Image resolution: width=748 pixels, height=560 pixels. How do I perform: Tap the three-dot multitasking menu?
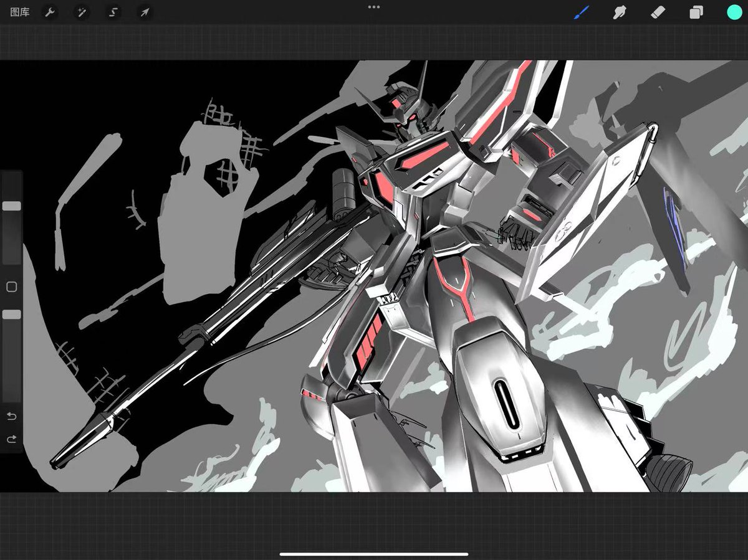(x=374, y=7)
